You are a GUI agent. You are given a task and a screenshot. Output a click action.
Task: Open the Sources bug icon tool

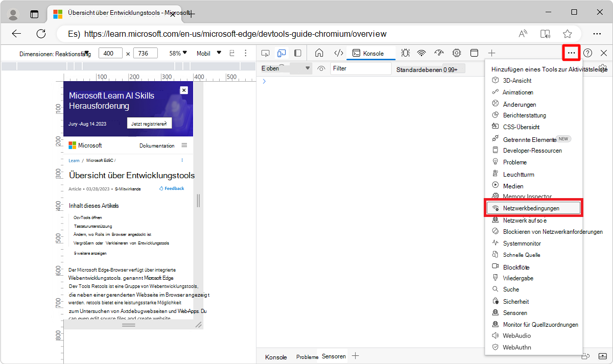coord(406,53)
